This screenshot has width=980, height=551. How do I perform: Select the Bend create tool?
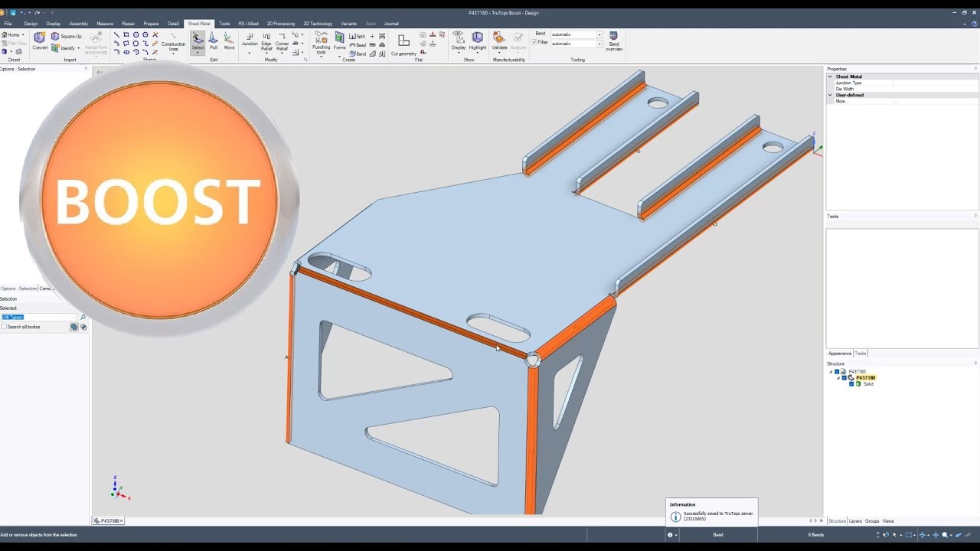pos(357,54)
